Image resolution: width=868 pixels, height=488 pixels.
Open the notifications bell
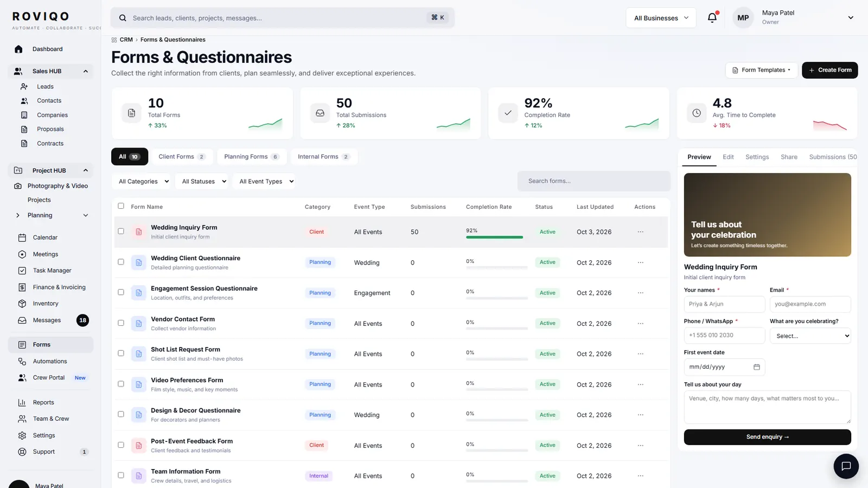(712, 17)
